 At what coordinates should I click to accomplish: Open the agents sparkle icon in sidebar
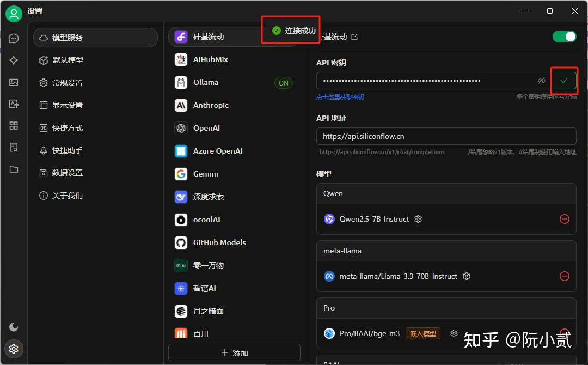click(x=14, y=60)
